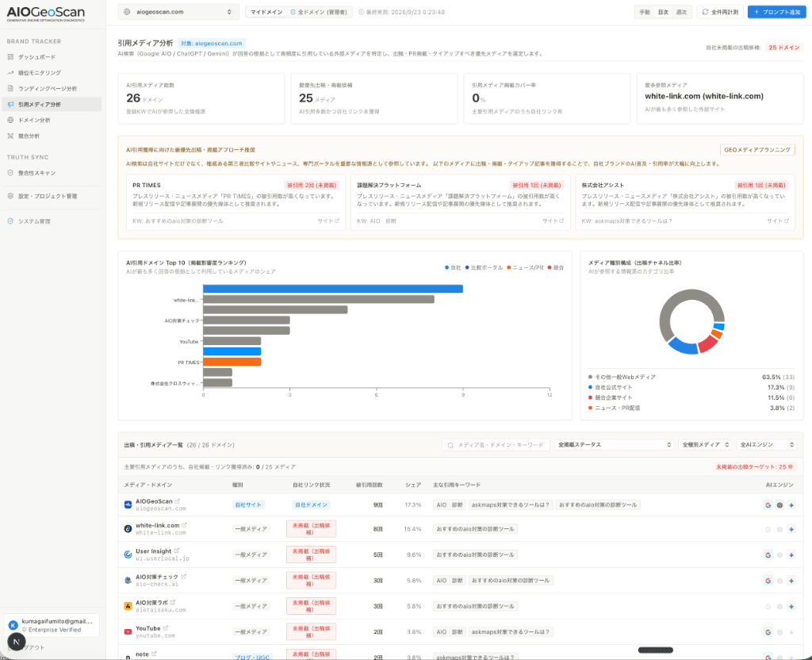This screenshot has width=812, height=660.
Task: Open the 全掲載ステータス filter dropdown
Action: [615, 445]
